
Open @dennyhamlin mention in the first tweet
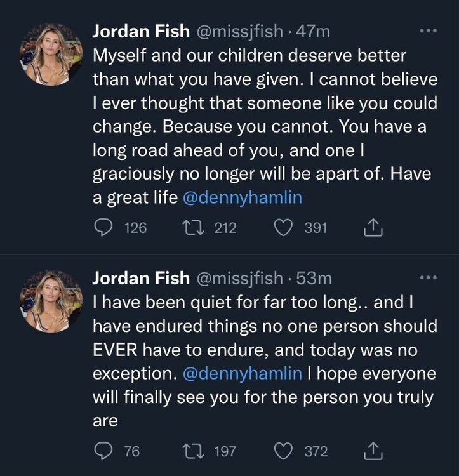click(242, 198)
